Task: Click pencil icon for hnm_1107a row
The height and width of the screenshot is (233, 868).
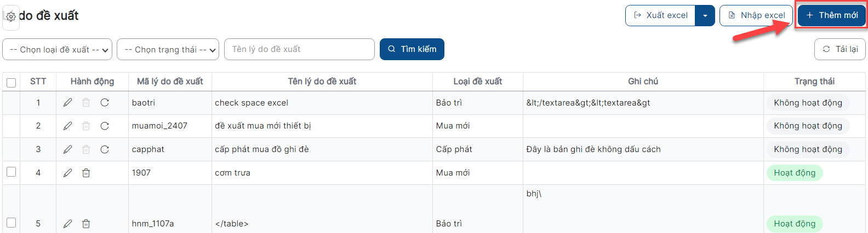Action: click(68, 224)
